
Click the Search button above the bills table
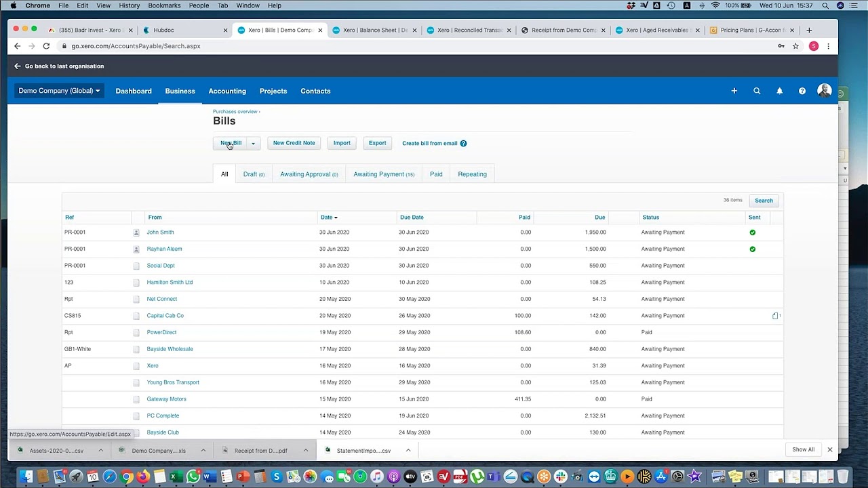[764, 201]
